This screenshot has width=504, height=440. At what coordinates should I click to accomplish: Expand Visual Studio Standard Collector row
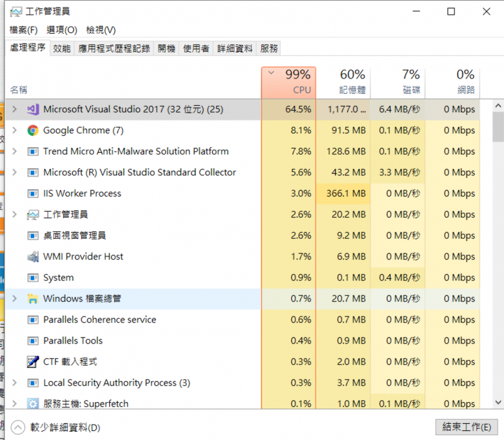point(15,172)
